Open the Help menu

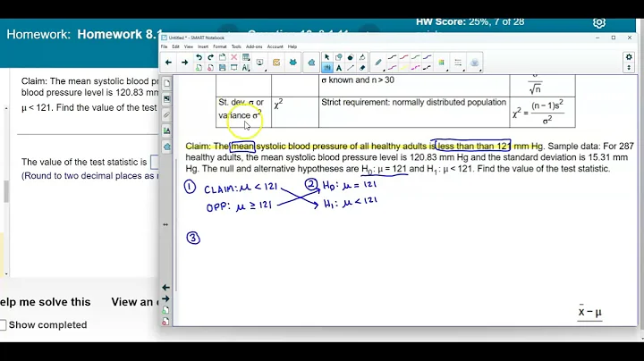(x=292, y=46)
